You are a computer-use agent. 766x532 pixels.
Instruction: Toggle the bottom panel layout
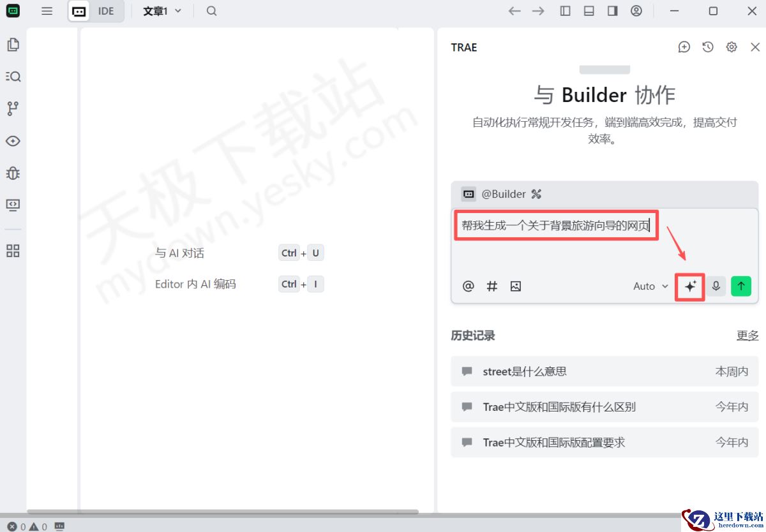[x=589, y=11]
